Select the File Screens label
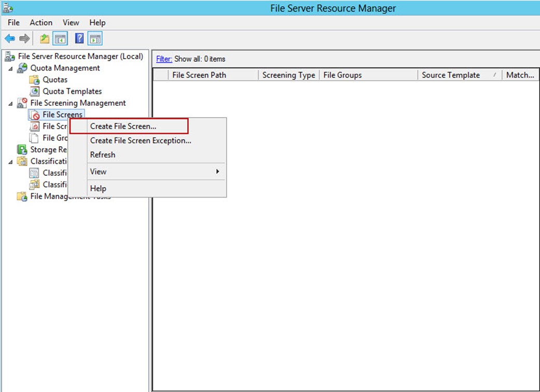The image size is (540, 392). pos(63,115)
